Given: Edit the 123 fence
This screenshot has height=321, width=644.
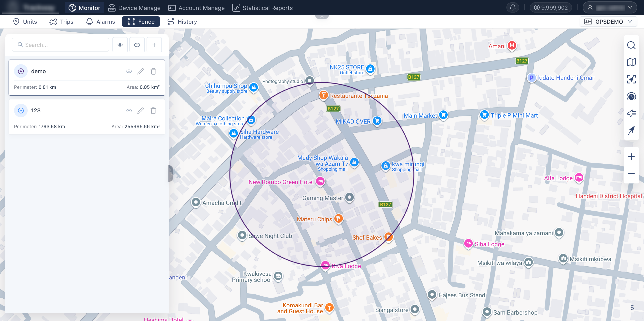Looking at the screenshot, I should [140, 111].
